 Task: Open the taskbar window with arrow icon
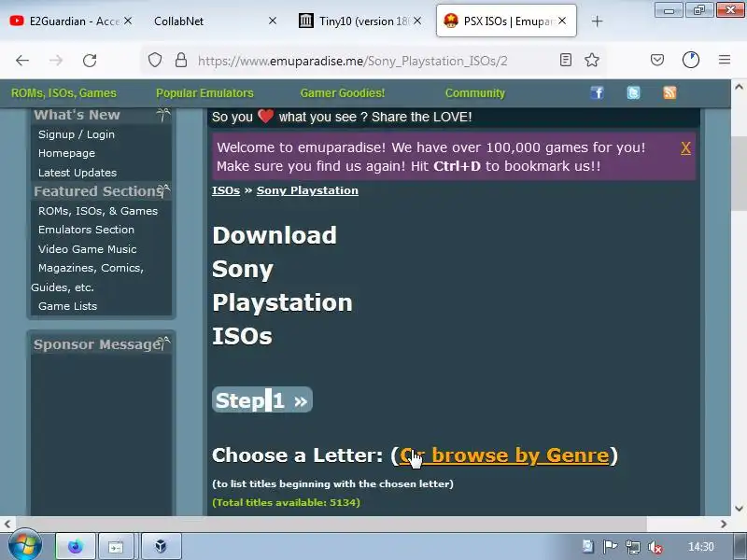click(116, 546)
